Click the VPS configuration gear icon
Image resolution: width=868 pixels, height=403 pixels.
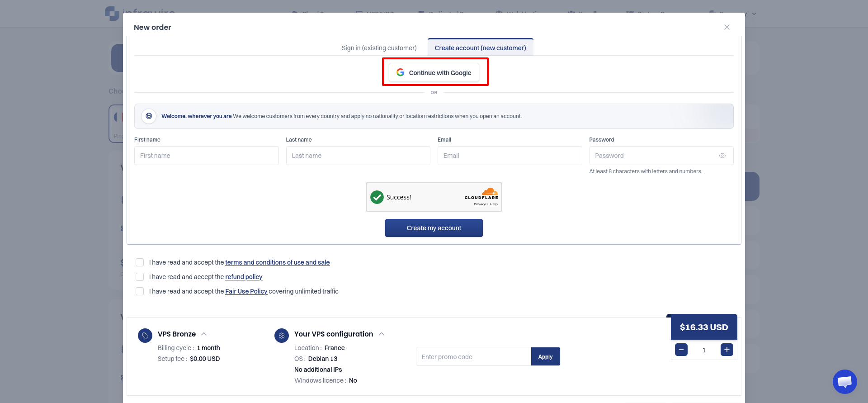coord(282,336)
